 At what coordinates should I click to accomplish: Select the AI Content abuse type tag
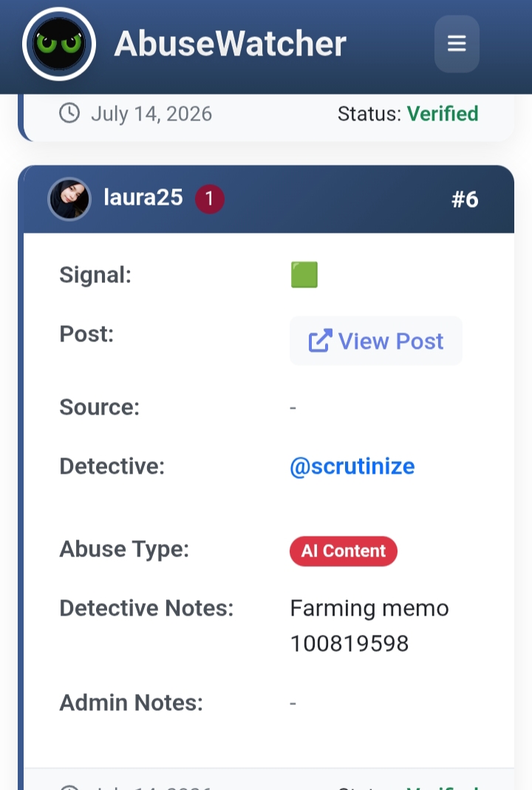pos(344,551)
